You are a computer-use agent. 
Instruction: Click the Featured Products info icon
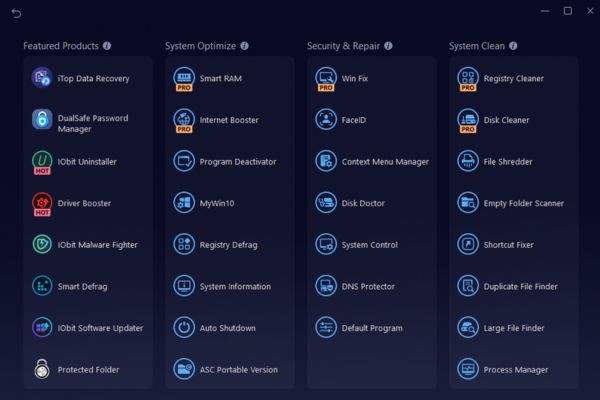107,46
